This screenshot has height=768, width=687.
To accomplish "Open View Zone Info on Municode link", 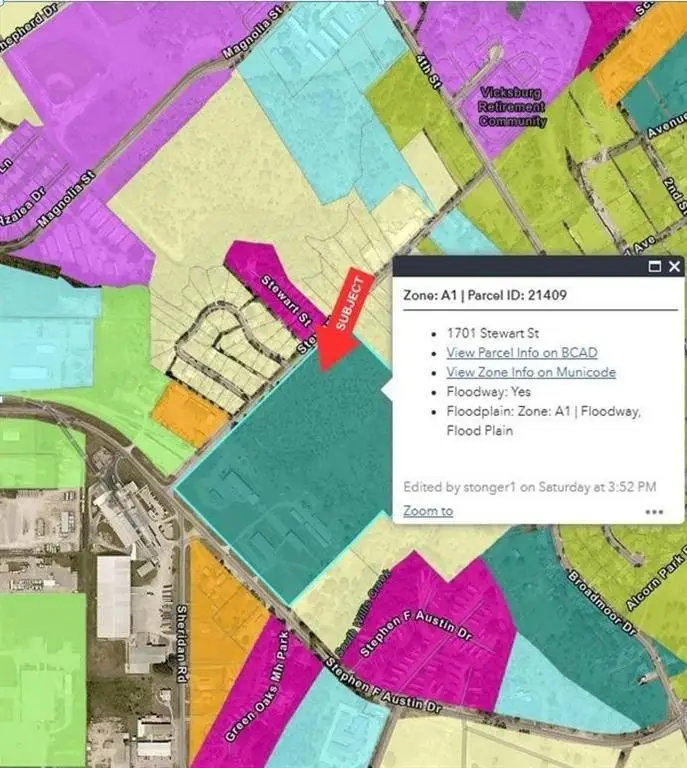I will [x=530, y=373].
